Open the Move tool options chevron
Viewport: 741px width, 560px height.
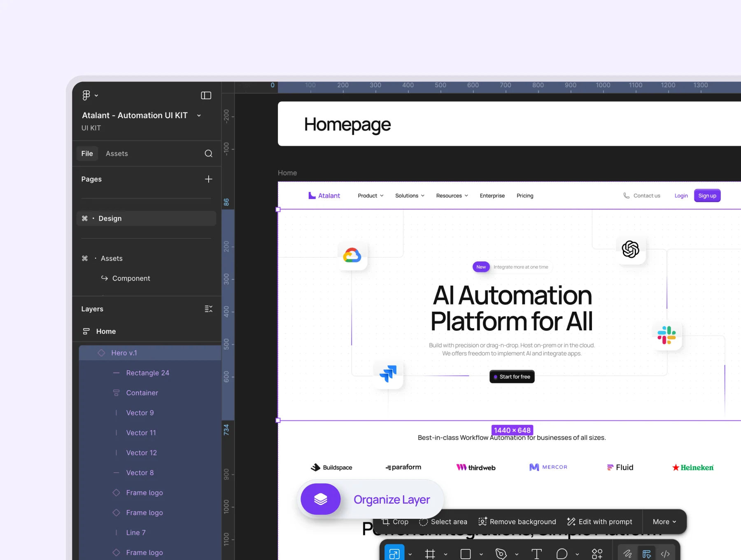(x=410, y=554)
